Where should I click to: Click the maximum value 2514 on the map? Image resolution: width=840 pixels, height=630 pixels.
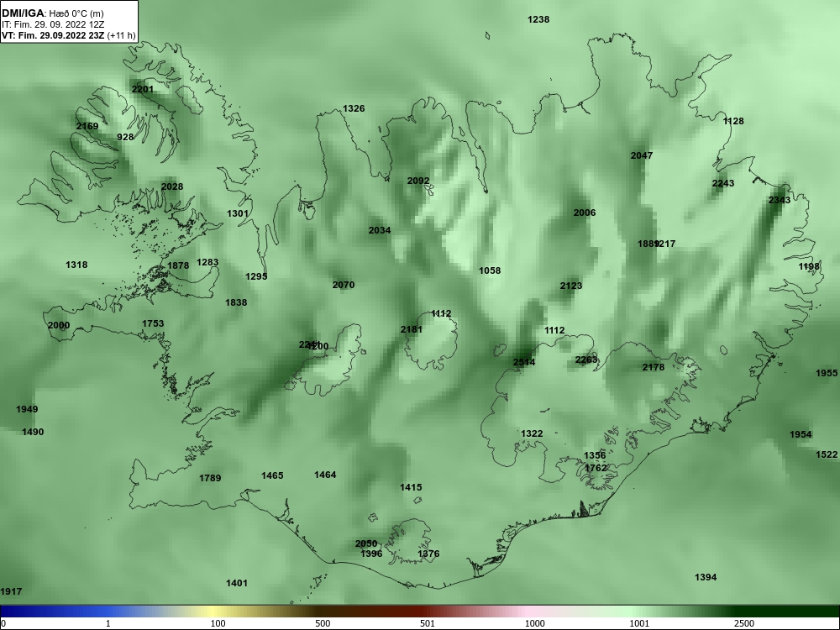(524, 362)
